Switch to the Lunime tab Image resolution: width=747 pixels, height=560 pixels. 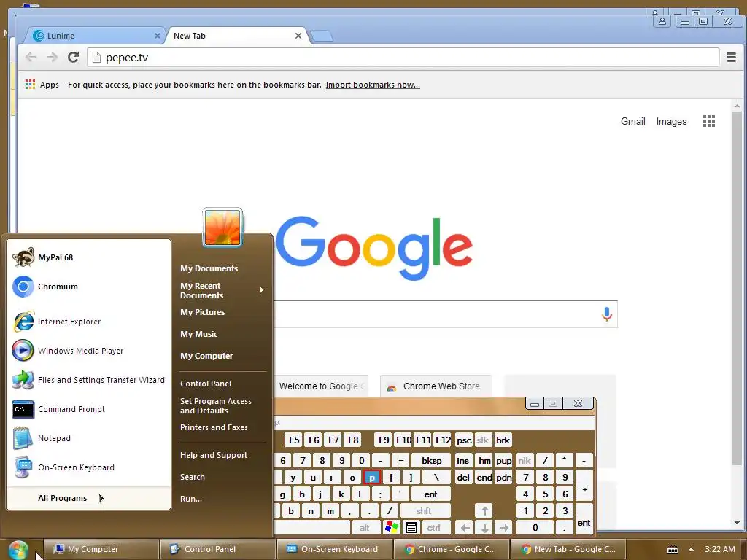coord(96,36)
